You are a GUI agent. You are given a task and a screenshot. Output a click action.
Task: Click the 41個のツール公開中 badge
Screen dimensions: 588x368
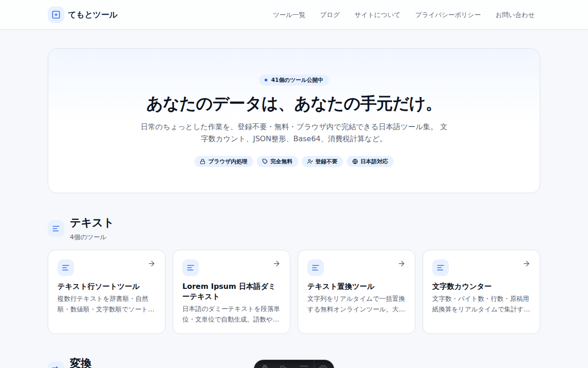[294, 80]
